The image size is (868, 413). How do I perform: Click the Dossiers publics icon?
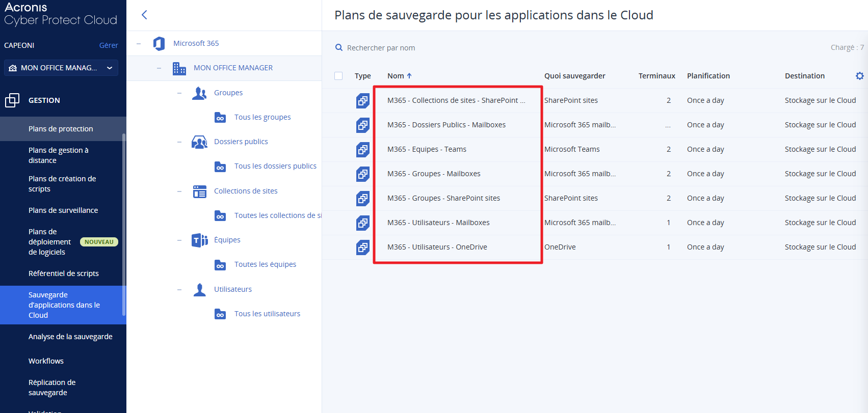[x=199, y=142]
